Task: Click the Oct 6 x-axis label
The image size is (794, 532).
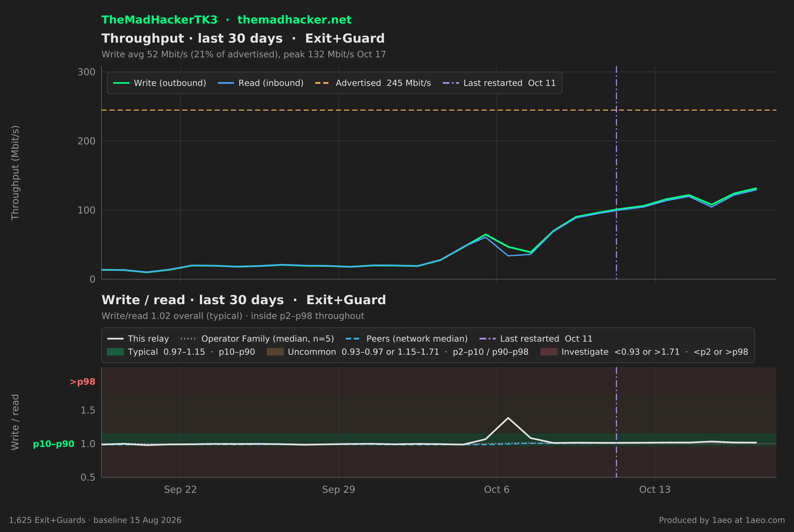Action: point(497,490)
